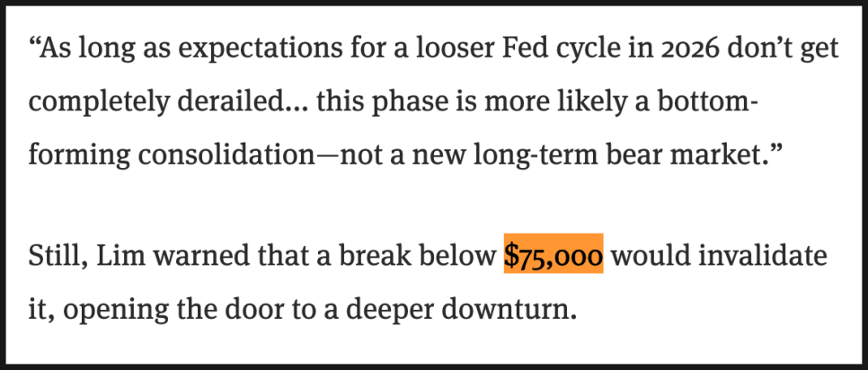Click the highlighted $75,000 figure
The width and height of the screenshot is (868, 370).
point(553,256)
